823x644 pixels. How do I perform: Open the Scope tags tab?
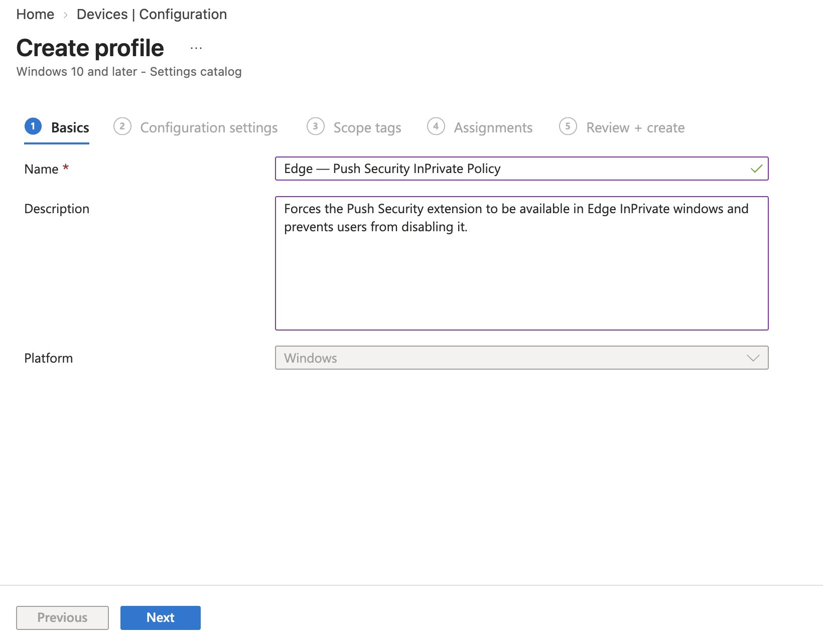(354, 127)
